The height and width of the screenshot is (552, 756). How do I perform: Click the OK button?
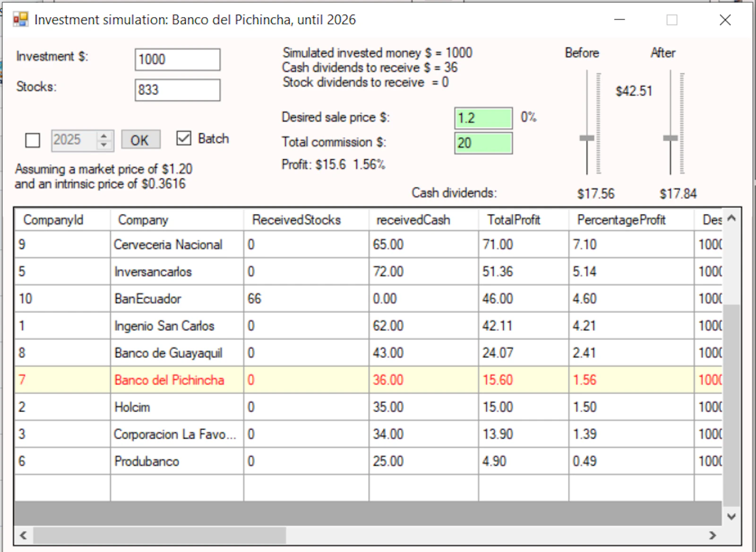(x=140, y=140)
